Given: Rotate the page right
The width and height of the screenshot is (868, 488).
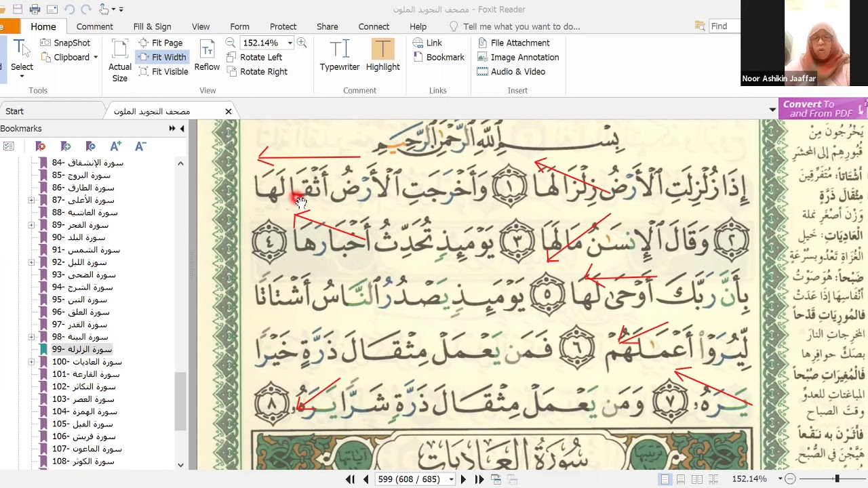Looking at the screenshot, I should [257, 71].
